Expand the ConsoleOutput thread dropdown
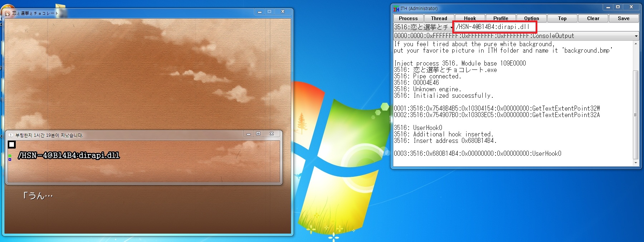Screen dimensions: 644x242 pyautogui.click(x=636, y=36)
